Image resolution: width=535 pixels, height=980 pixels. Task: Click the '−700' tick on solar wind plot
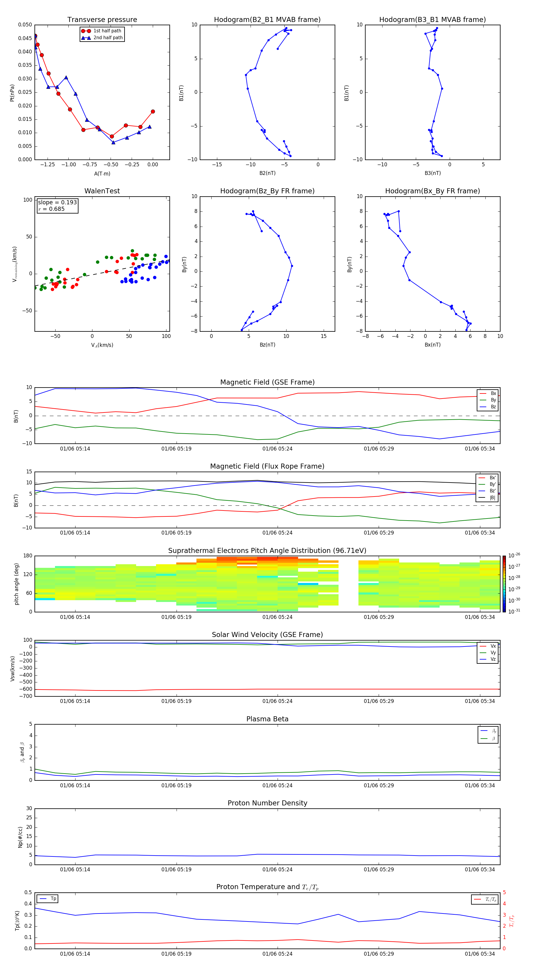(x=26, y=696)
